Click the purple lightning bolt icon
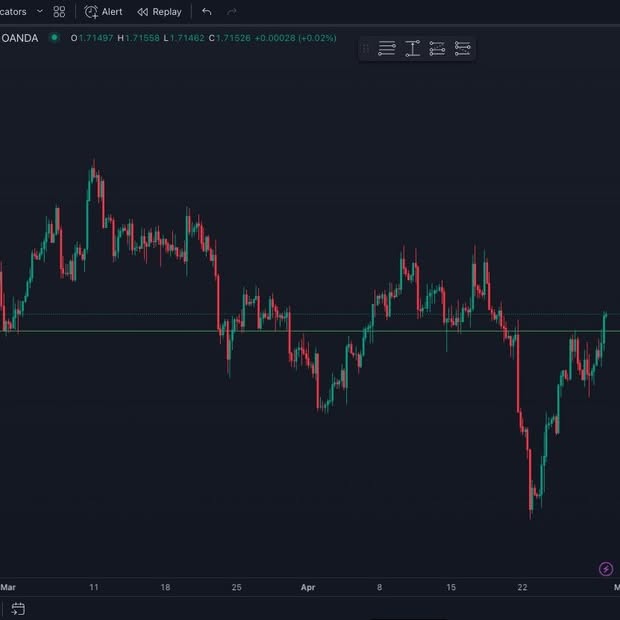 tap(605, 569)
